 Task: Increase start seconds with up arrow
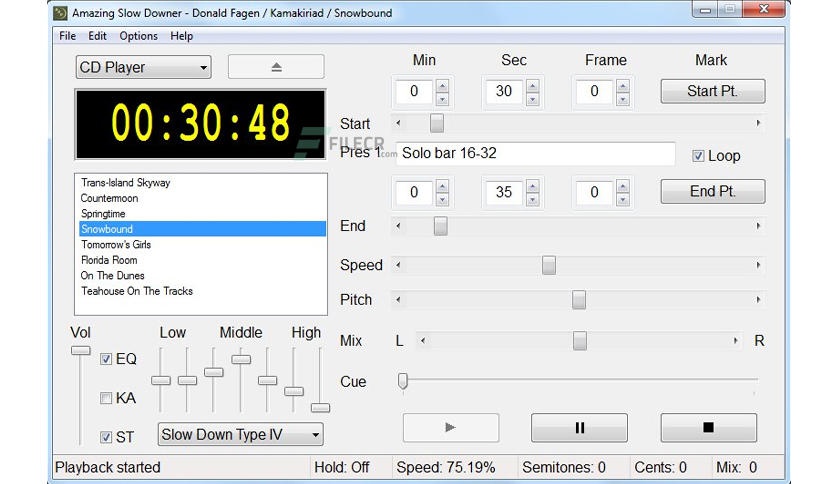(x=532, y=85)
